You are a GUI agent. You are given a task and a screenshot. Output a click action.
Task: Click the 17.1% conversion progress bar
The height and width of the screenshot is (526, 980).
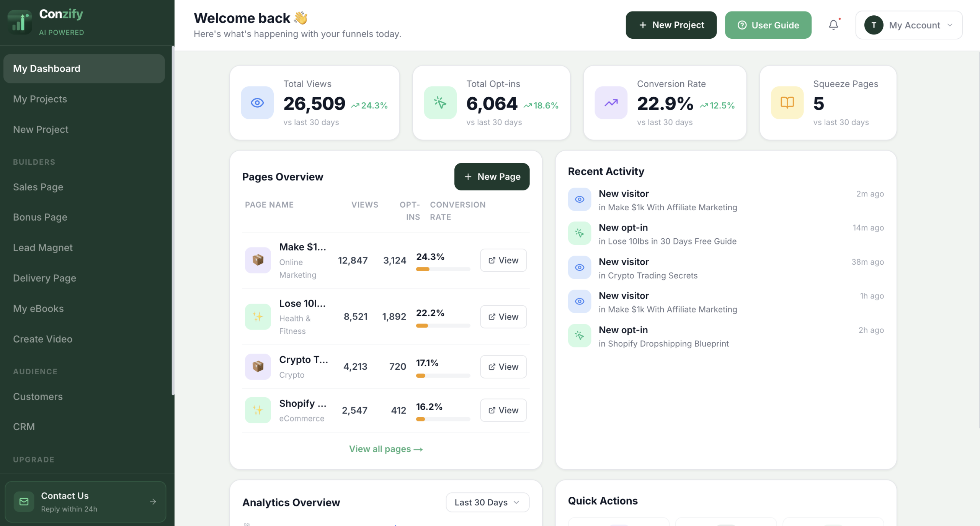[x=443, y=376]
